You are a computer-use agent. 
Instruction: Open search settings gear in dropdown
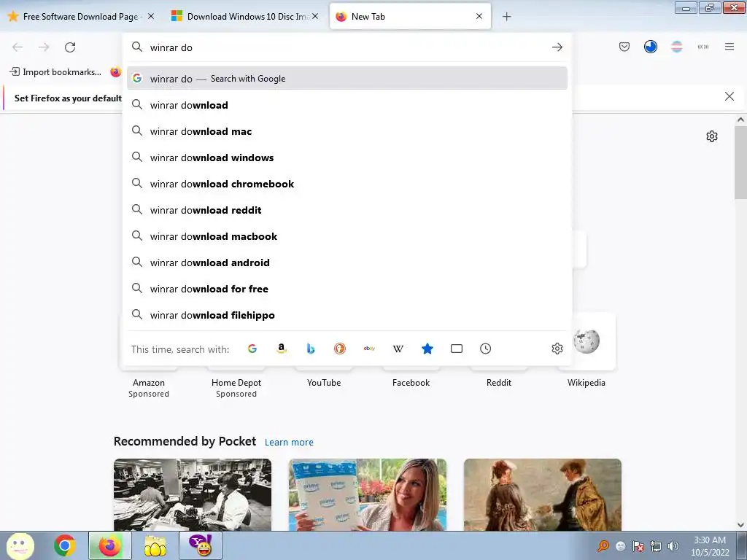point(557,349)
